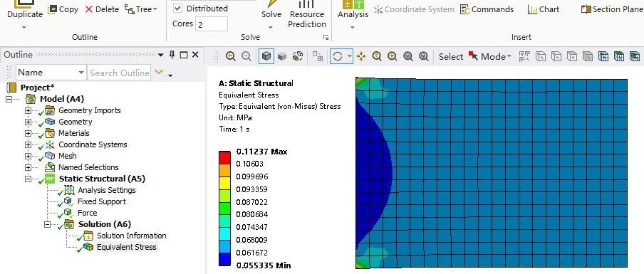Click Copy in the Outline group
This screenshot has height=274, width=644.
[x=63, y=9]
